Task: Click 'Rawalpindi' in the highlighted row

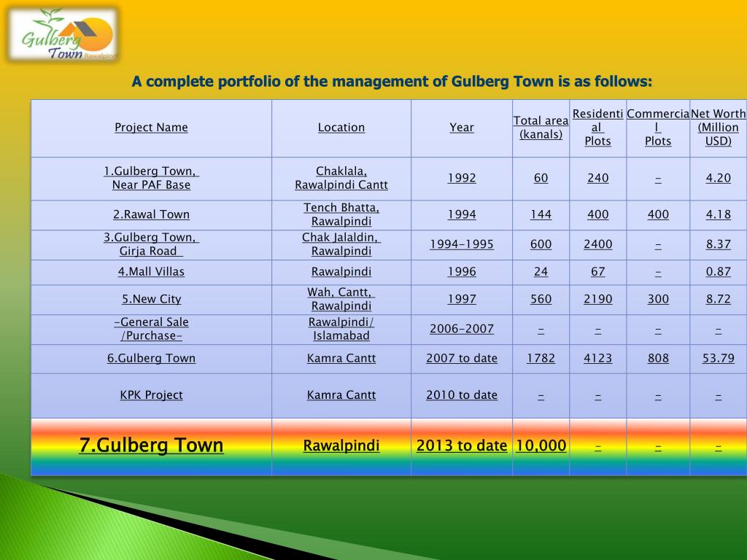Action: coord(341,446)
